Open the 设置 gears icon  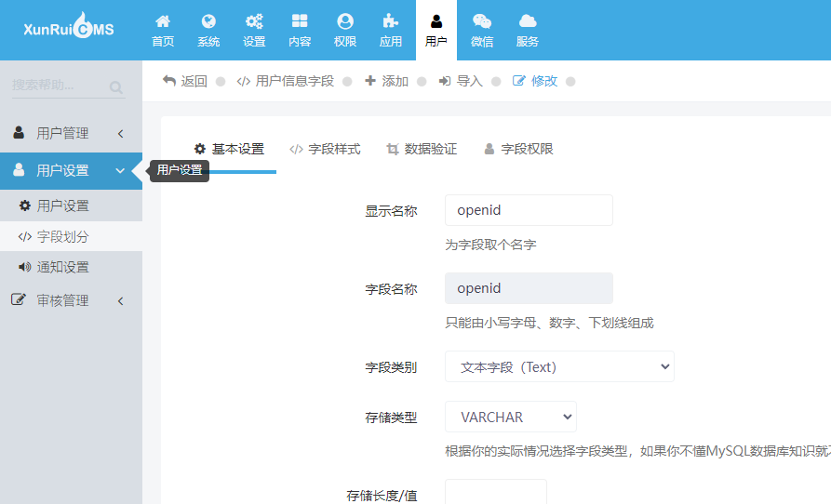tap(254, 21)
